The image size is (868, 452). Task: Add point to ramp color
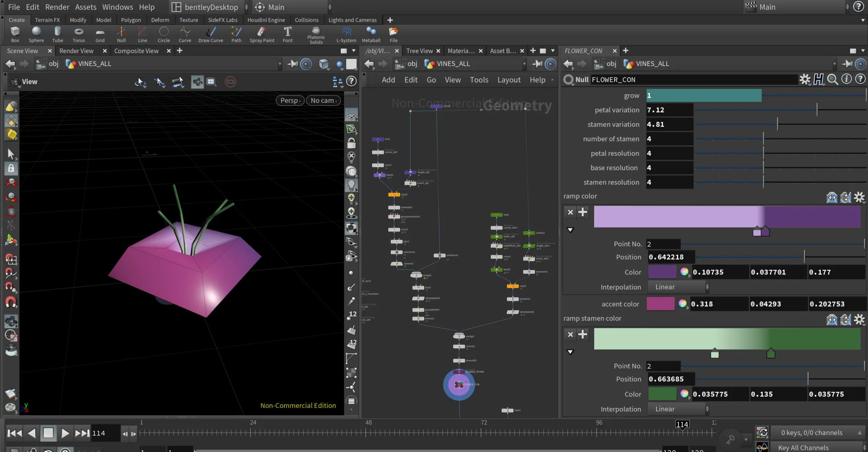(583, 212)
